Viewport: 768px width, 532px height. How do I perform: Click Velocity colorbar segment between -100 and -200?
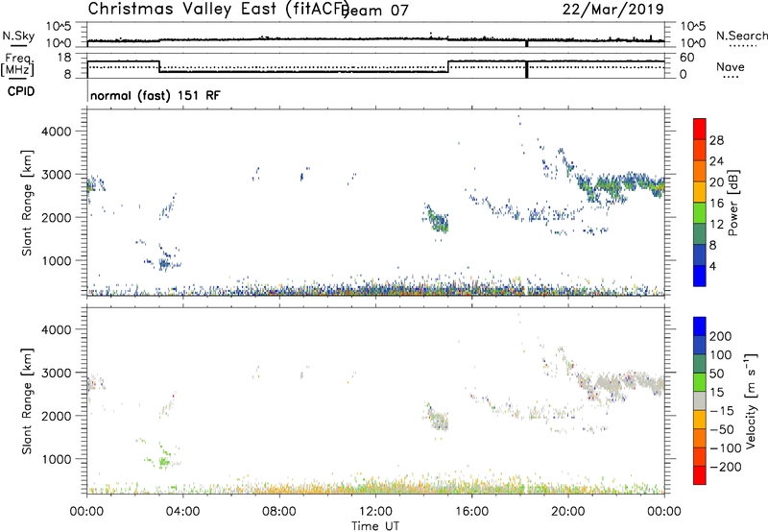pos(700,456)
